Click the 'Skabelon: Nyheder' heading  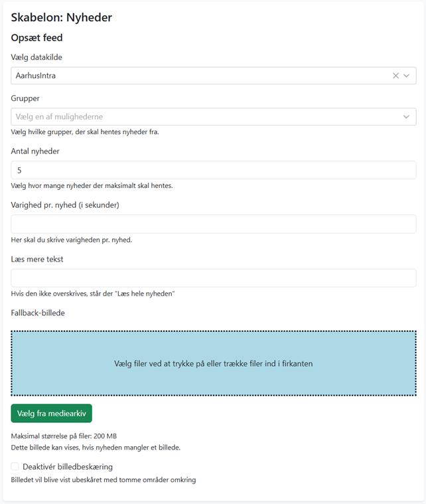click(61, 18)
